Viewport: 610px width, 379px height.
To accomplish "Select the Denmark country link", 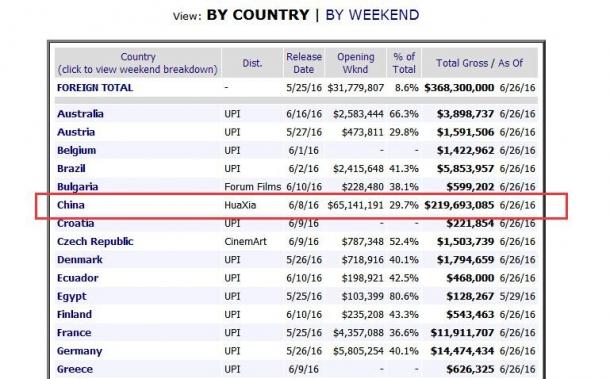I will [x=80, y=260].
